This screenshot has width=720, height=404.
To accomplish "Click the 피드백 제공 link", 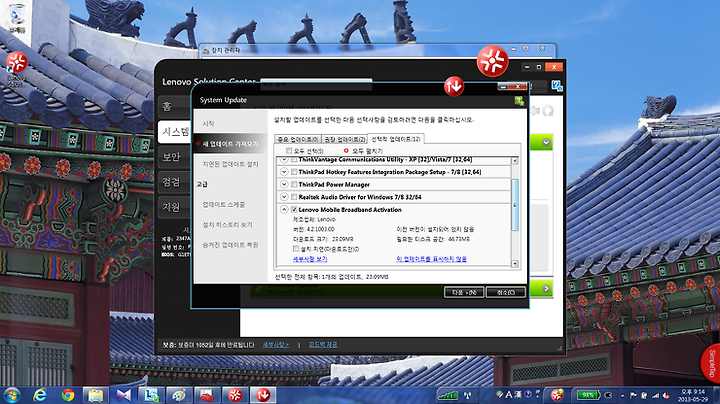I will pos(323,344).
